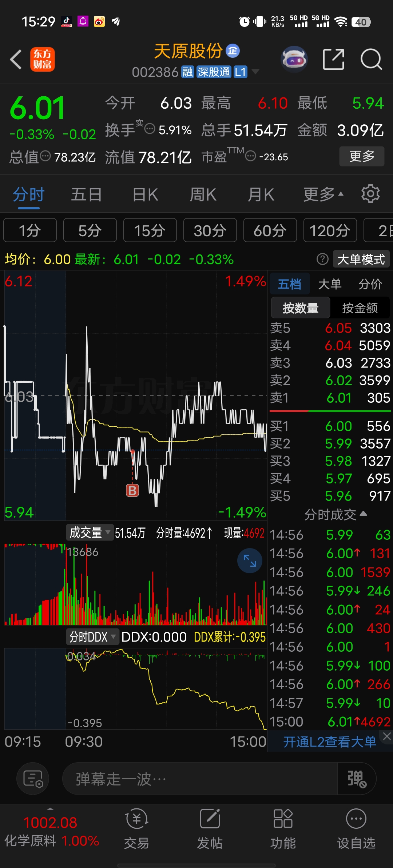Go back with the left arrow
This screenshot has height=868, width=393.
pyautogui.click(x=16, y=59)
